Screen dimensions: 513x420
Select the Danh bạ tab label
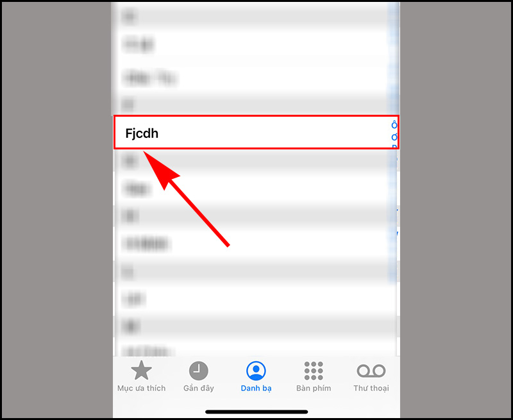click(x=256, y=389)
